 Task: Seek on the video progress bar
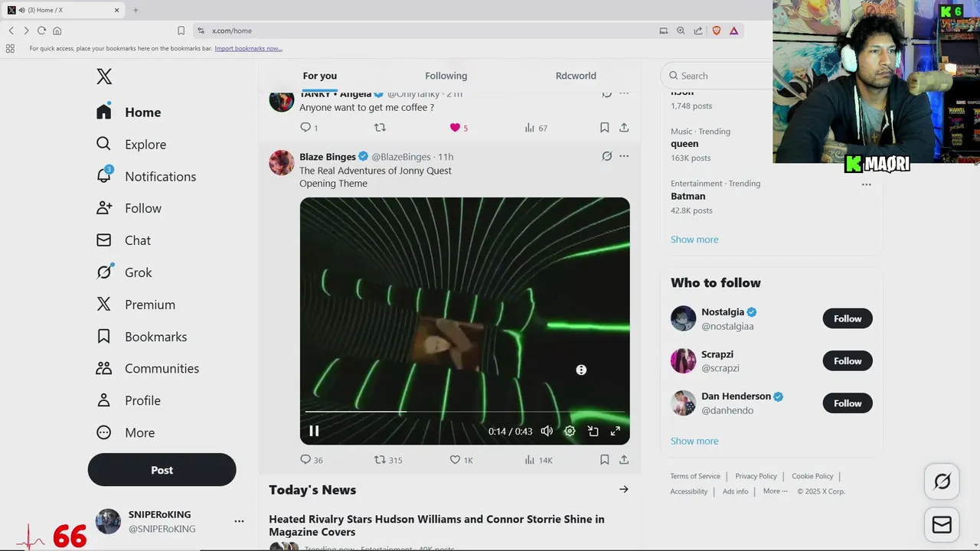465,412
